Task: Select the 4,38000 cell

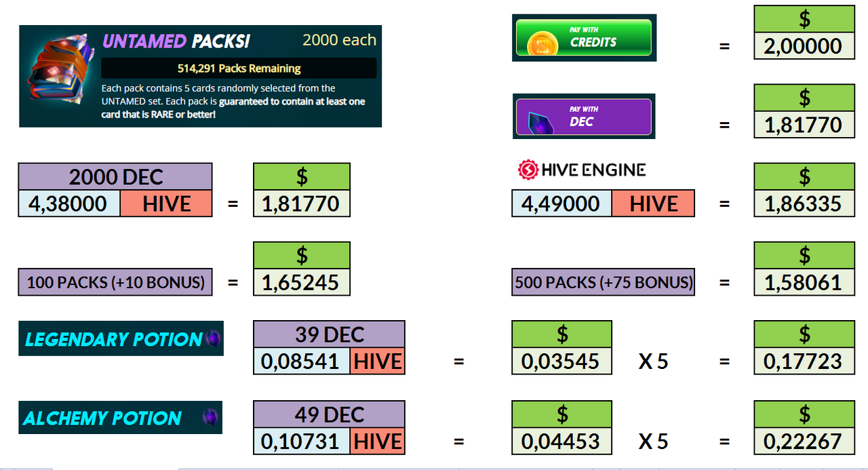Action: pos(69,203)
